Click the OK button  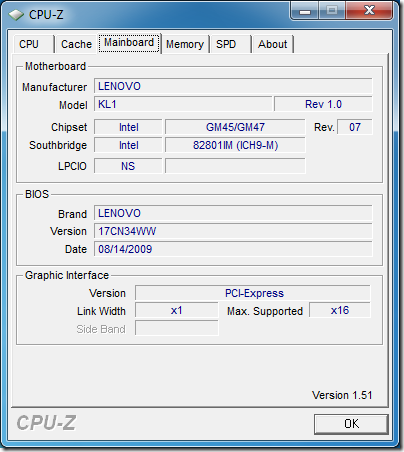pyautogui.click(x=351, y=424)
